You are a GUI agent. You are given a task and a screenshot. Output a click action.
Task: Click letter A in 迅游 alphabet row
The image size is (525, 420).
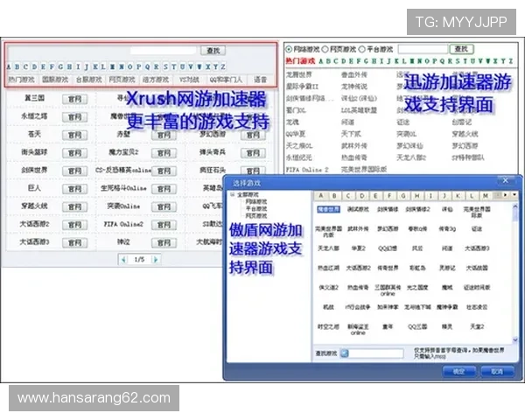click(x=321, y=61)
